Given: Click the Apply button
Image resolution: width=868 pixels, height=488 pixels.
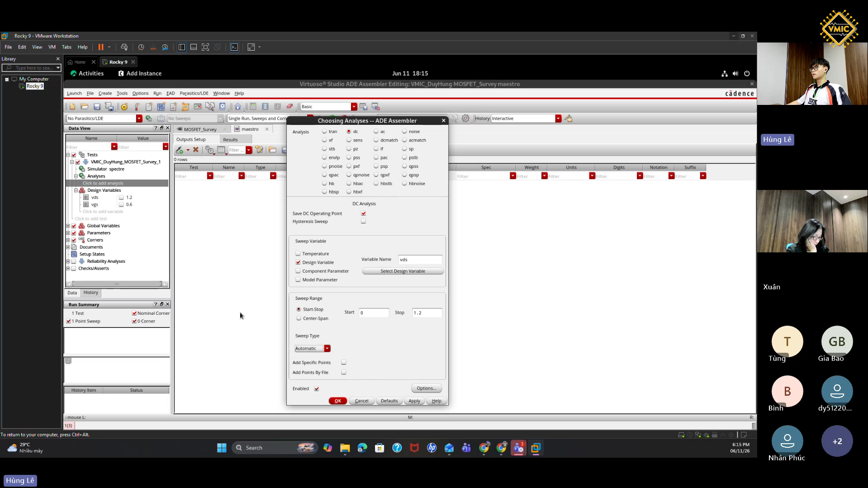Looking at the screenshot, I should (414, 401).
